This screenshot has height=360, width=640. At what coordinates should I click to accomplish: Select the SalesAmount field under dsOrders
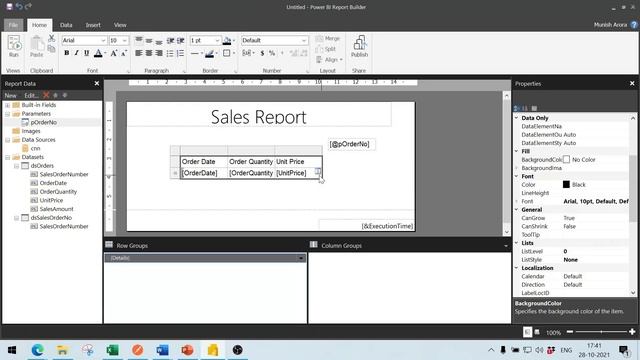click(57, 209)
